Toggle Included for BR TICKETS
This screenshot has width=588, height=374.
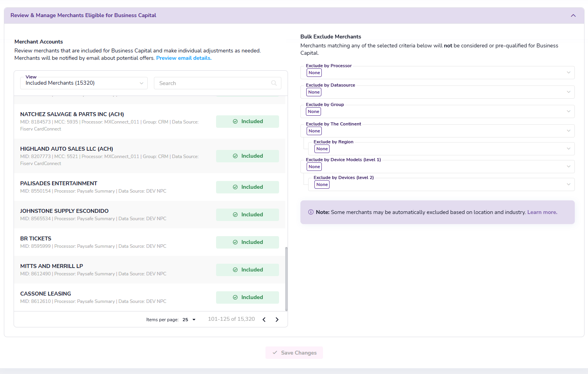click(248, 242)
